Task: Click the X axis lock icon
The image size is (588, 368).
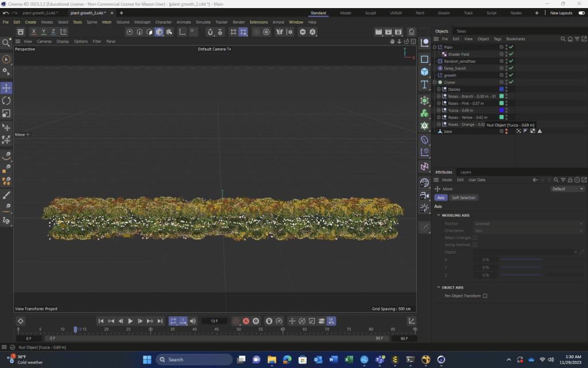Action: click(34, 32)
